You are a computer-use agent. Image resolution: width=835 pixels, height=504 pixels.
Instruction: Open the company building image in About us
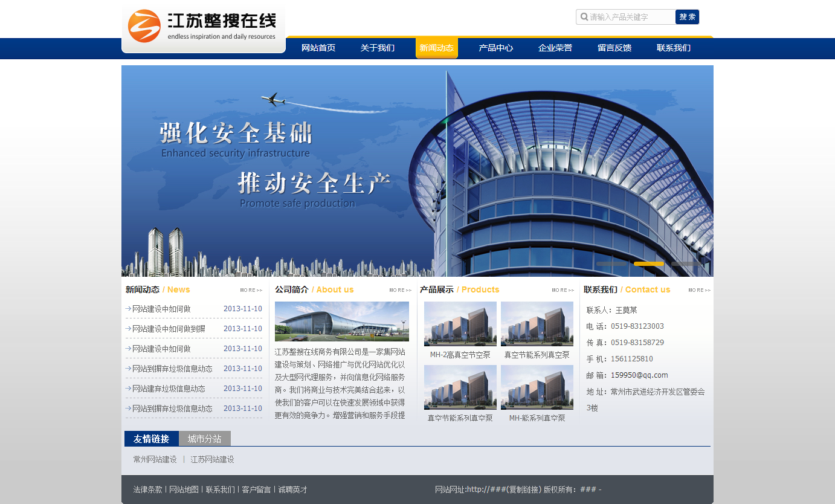pyautogui.click(x=342, y=321)
